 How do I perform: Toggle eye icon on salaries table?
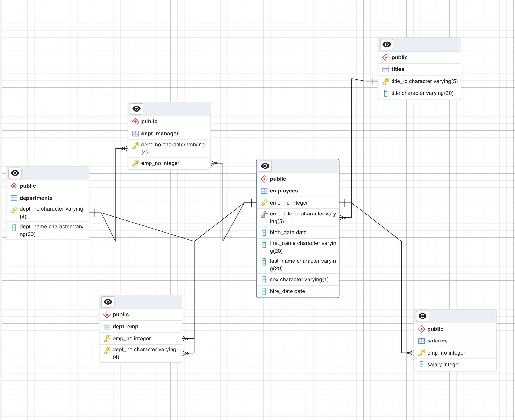[x=422, y=316]
